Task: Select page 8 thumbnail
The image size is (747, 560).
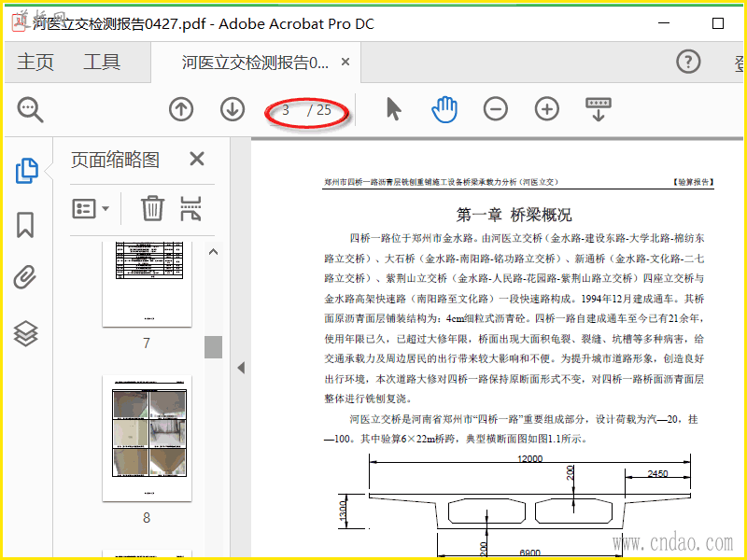Action: 148,438
